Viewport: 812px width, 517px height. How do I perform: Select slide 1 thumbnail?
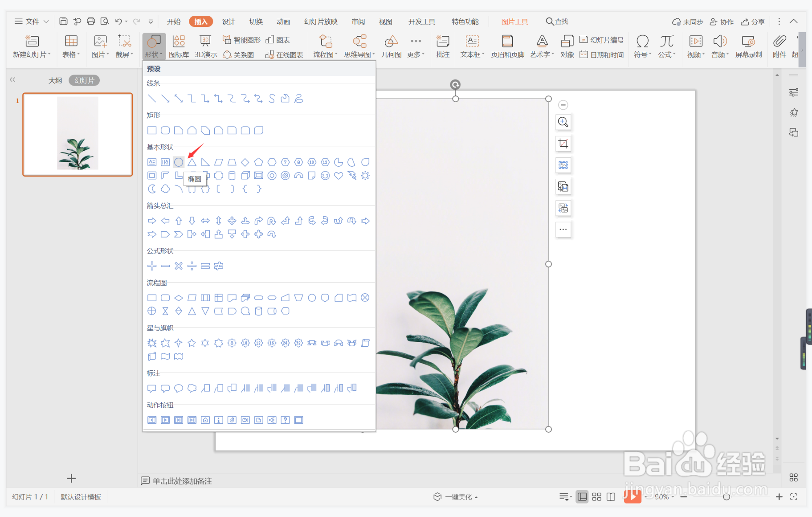(x=77, y=134)
